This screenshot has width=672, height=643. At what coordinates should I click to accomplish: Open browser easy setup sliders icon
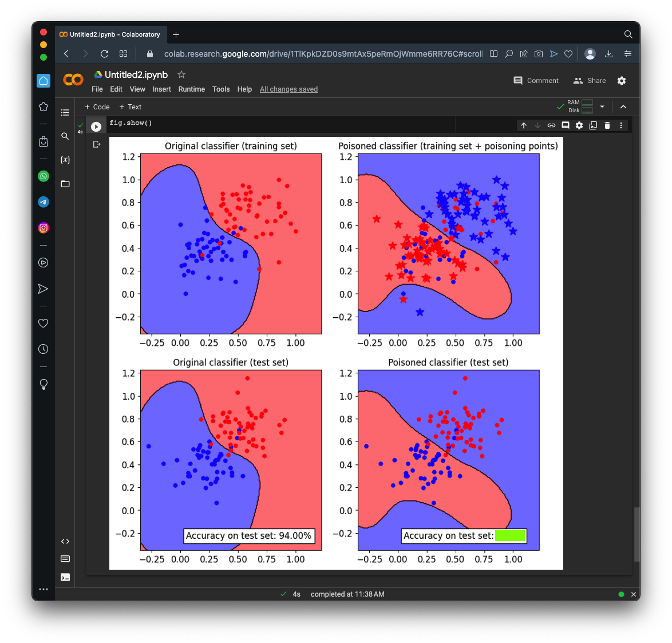tap(628, 54)
